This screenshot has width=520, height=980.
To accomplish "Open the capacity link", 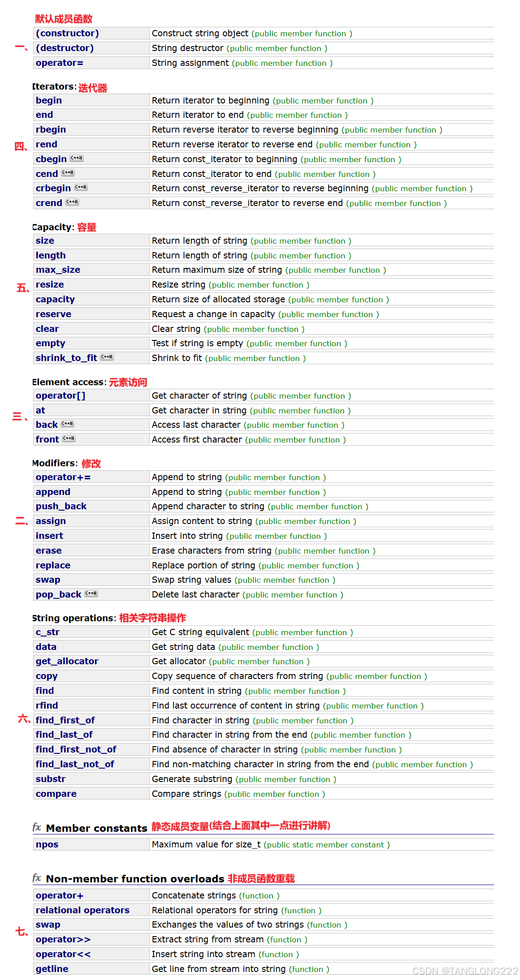I will 55,299.
